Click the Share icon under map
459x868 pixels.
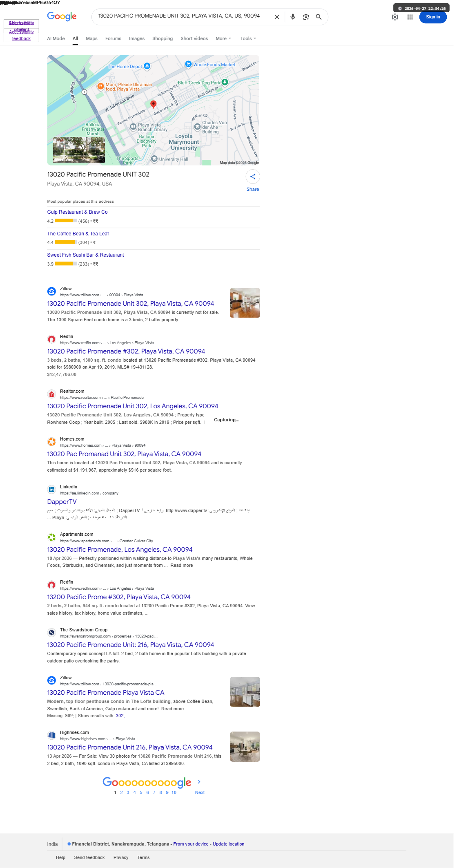[x=253, y=177]
